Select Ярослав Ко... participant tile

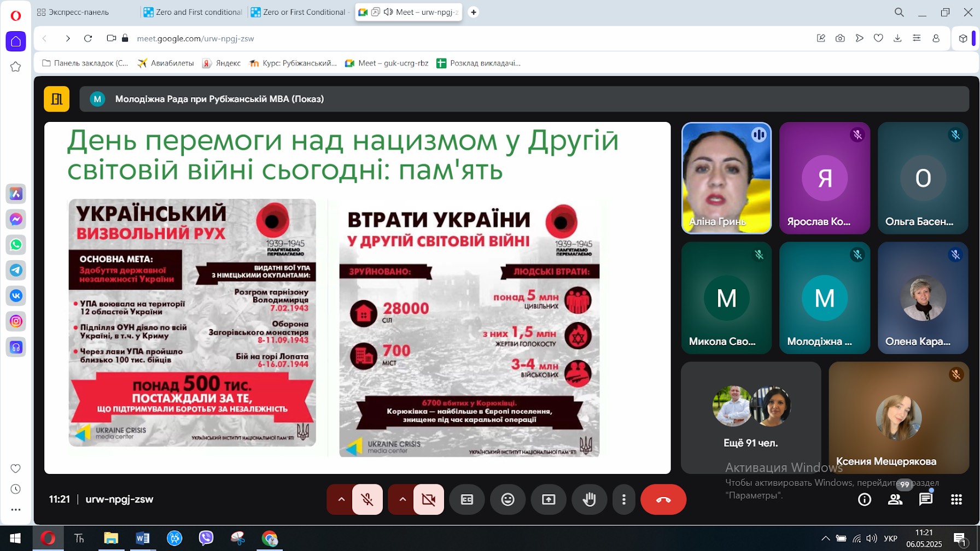825,178
